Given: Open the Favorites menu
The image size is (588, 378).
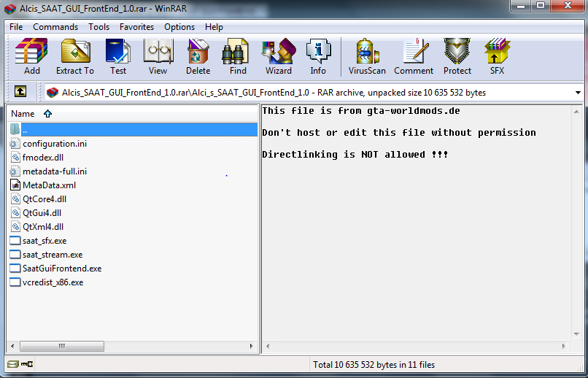Looking at the screenshot, I should coord(137,27).
